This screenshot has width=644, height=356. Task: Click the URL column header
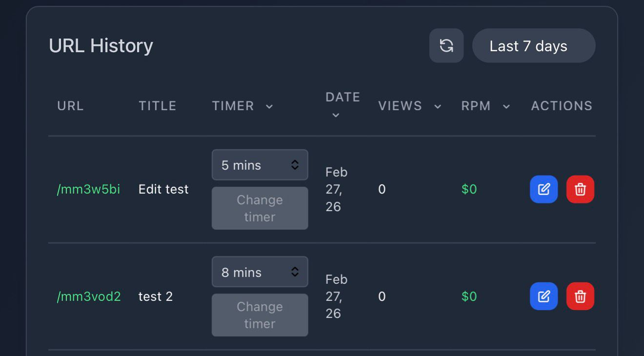point(70,106)
